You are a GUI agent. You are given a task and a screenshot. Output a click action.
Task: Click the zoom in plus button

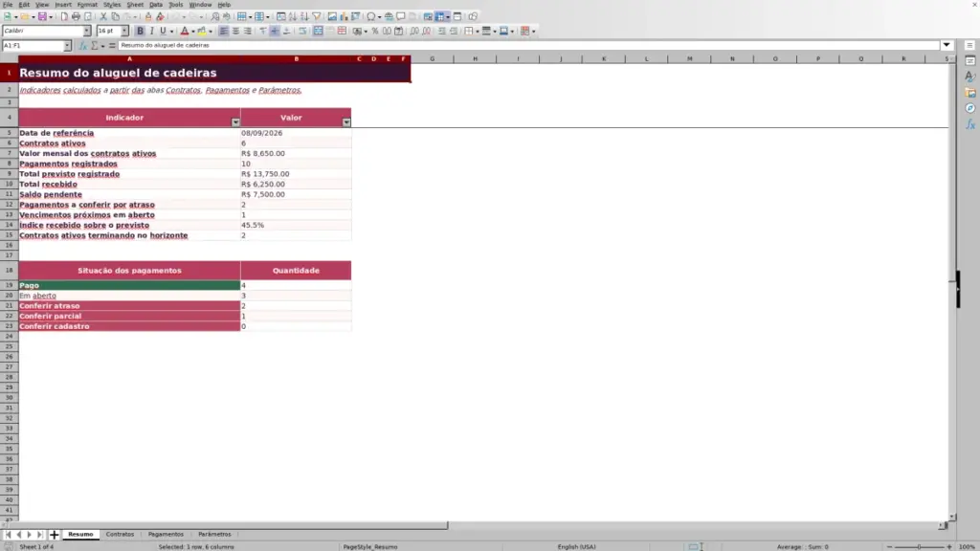948,546
